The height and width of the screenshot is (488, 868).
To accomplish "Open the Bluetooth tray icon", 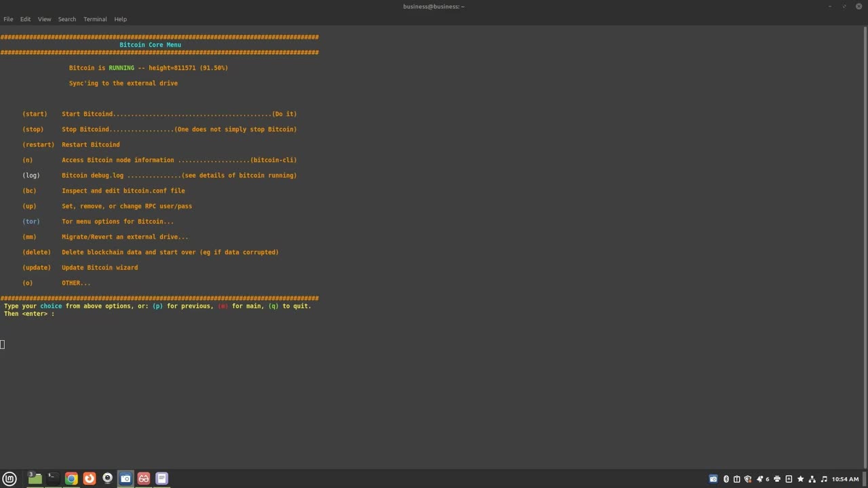I will (x=726, y=479).
